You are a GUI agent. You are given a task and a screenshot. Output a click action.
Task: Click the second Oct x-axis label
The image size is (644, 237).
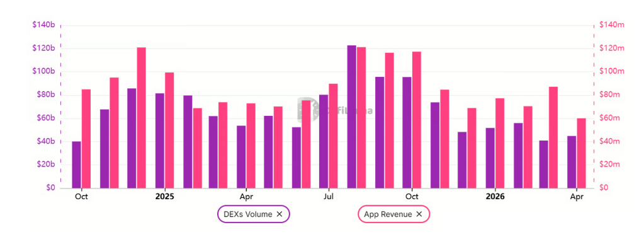pyautogui.click(x=412, y=197)
